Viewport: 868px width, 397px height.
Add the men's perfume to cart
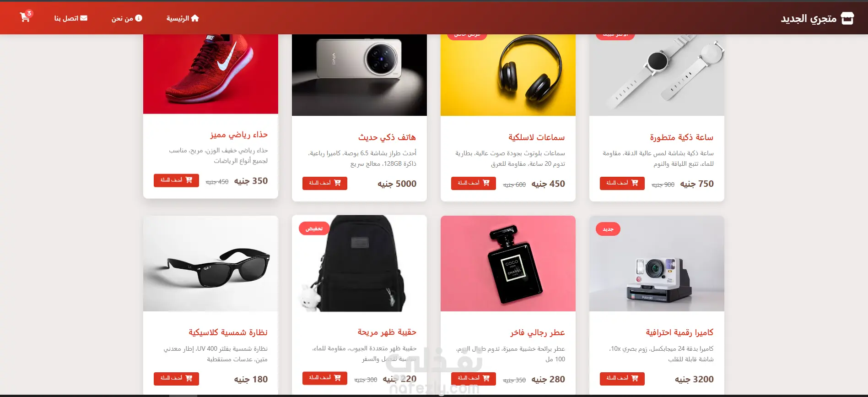[474, 379]
